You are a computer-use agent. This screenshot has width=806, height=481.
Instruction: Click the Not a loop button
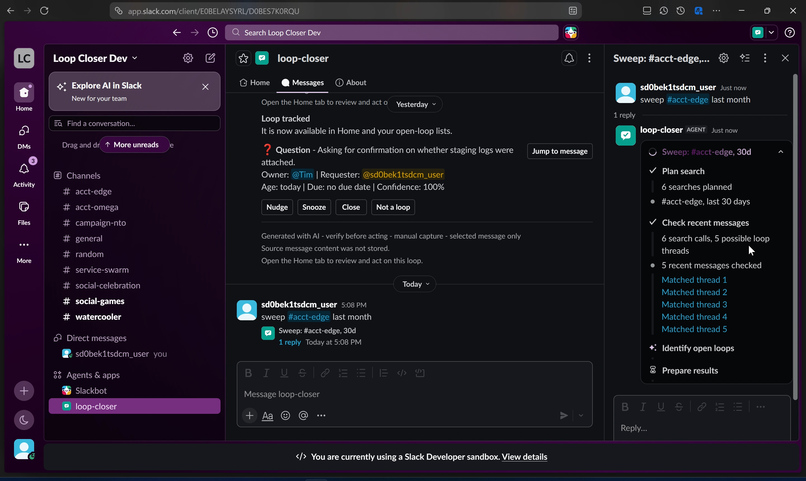point(393,207)
